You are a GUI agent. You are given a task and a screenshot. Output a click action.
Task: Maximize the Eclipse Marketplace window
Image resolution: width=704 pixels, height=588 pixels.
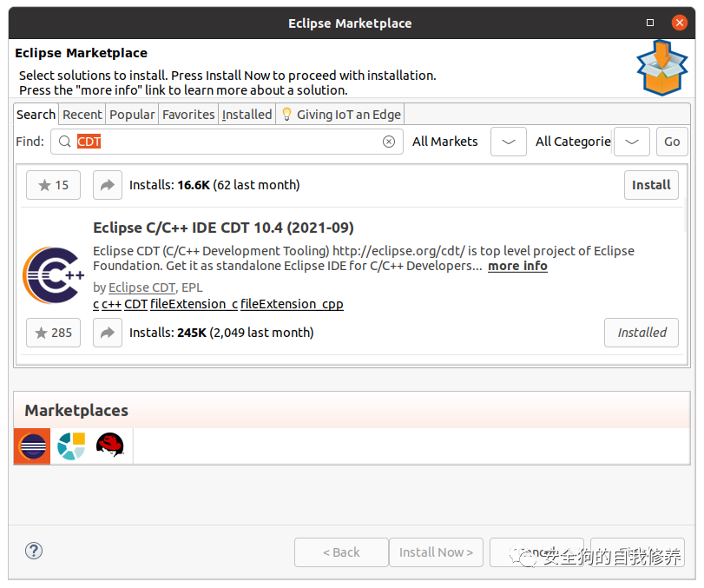649,23
